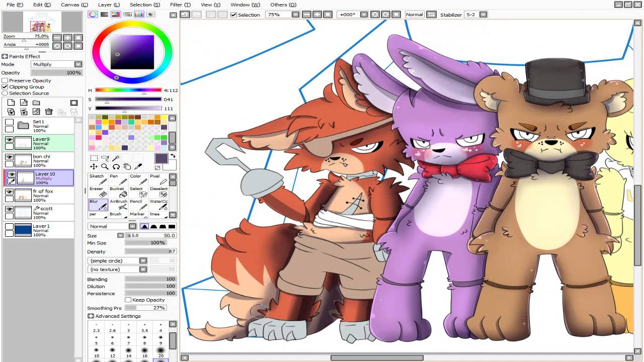644x362 pixels.
Task: Select the Rotate view tool
Action: click(116, 166)
